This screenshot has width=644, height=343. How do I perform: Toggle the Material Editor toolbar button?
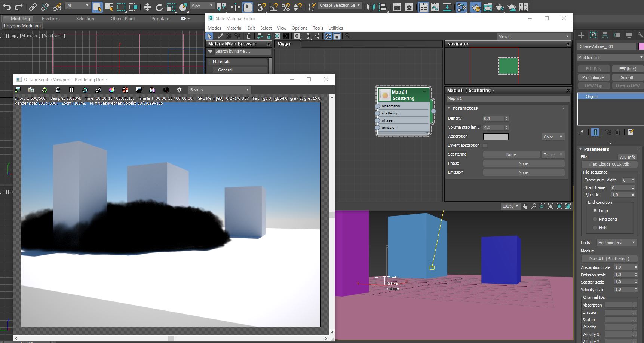click(461, 7)
